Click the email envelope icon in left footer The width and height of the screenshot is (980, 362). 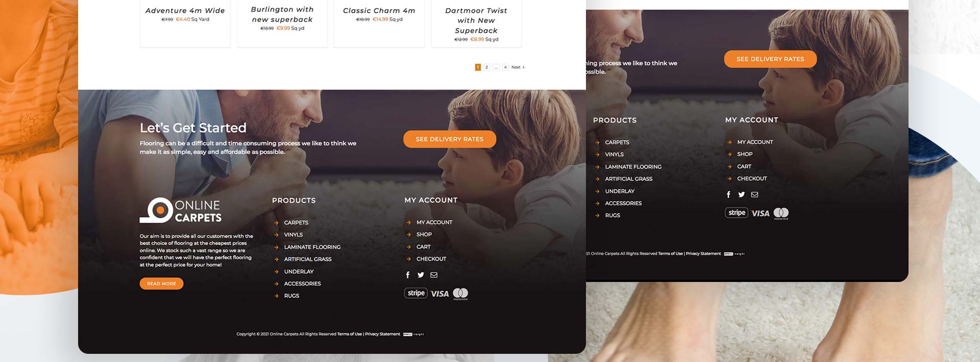point(434,275)
